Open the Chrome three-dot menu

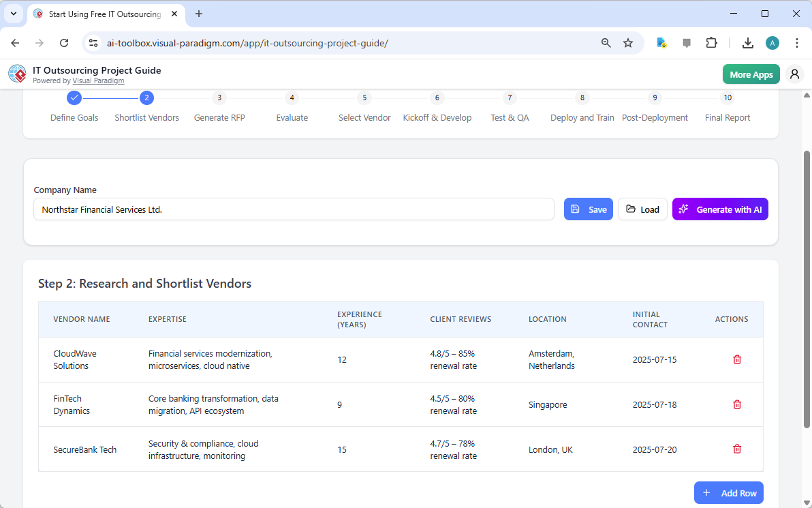797,42
